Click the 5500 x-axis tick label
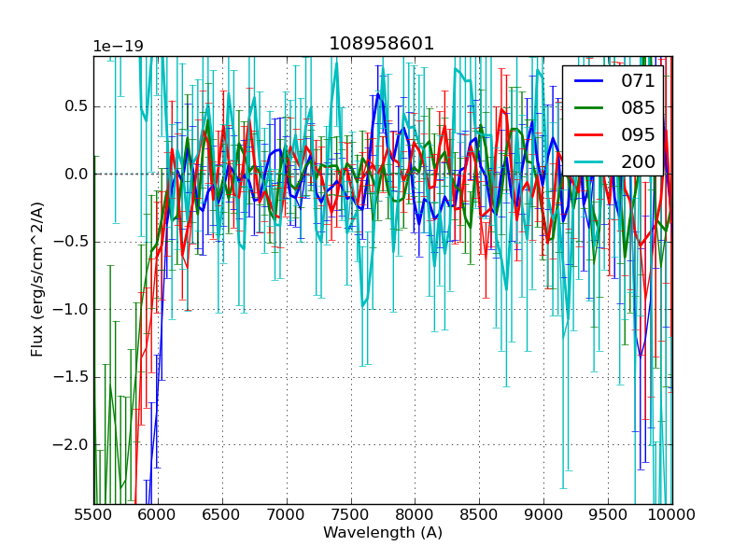 93,514
